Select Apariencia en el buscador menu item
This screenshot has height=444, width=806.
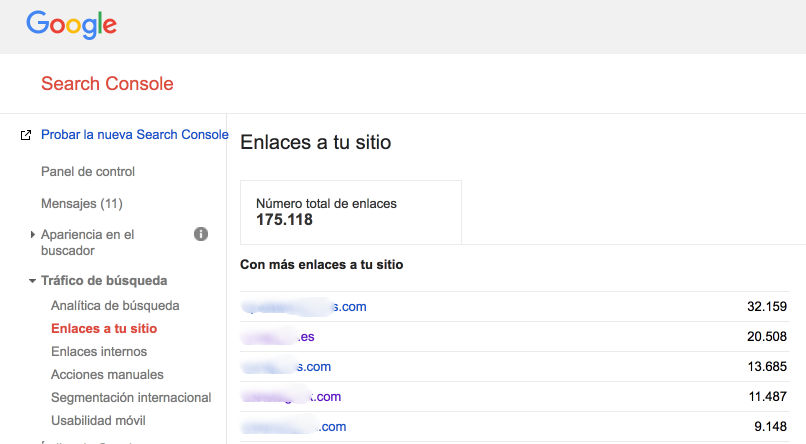pos(87,243)
